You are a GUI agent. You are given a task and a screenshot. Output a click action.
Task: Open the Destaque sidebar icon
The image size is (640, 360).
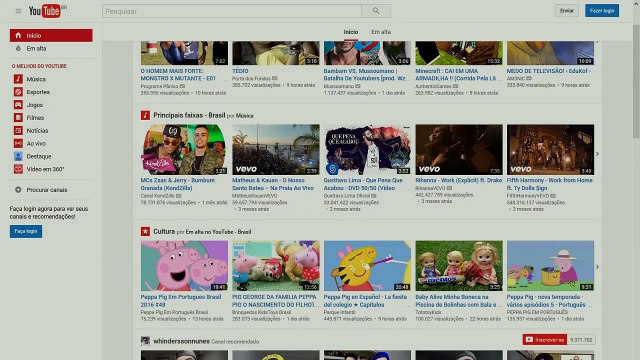coord(18,156)
